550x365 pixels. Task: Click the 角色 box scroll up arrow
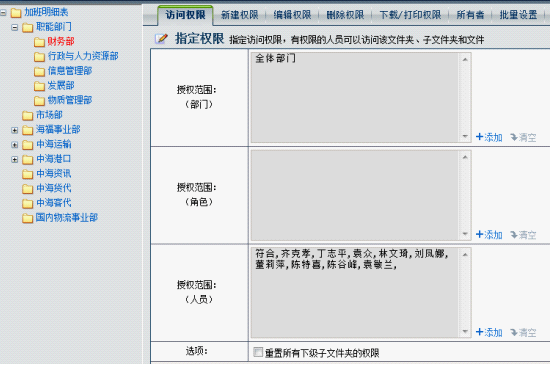(465, 157)
